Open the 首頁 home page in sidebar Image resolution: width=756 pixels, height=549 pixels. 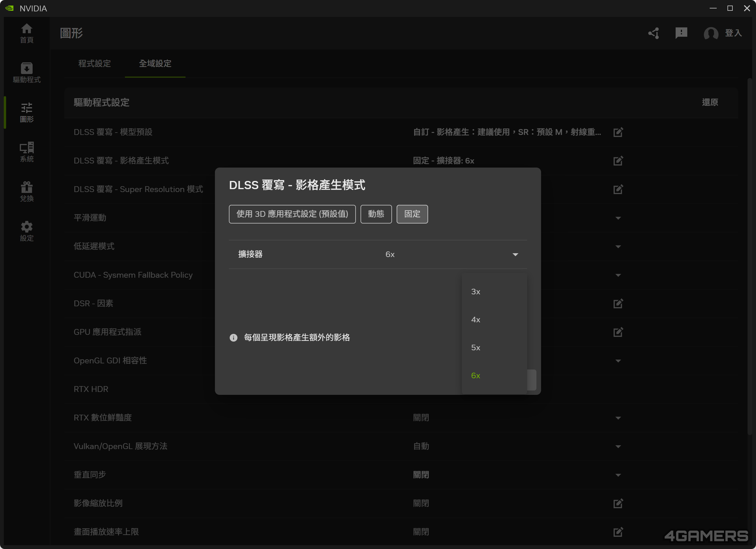tap(27, 33)
